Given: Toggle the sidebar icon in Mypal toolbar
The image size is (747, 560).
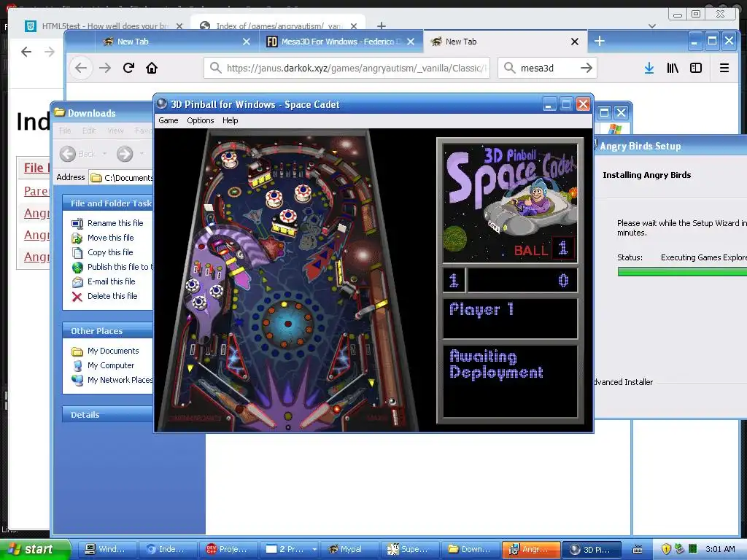Looking at the screenshot, I should pyautogui.click(x=696, y=68).
